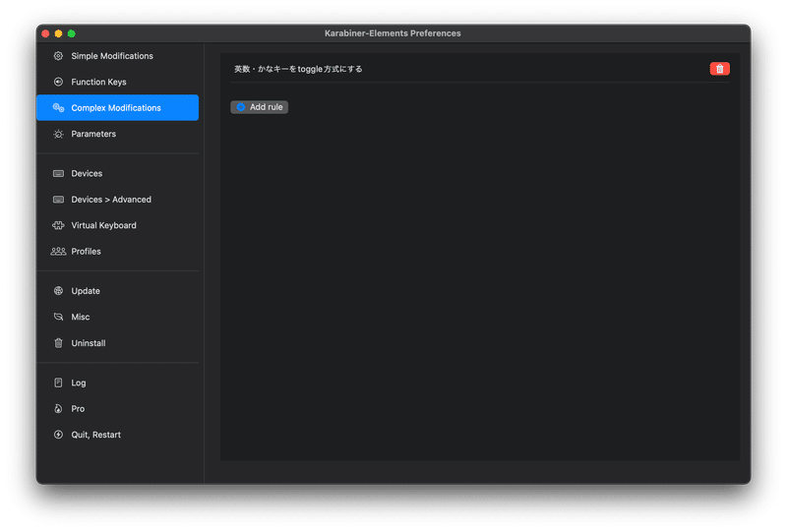Switch to the Update section
Image resolution: width=787 pixels, height=532 pixels.
click(x=117, y=291)
